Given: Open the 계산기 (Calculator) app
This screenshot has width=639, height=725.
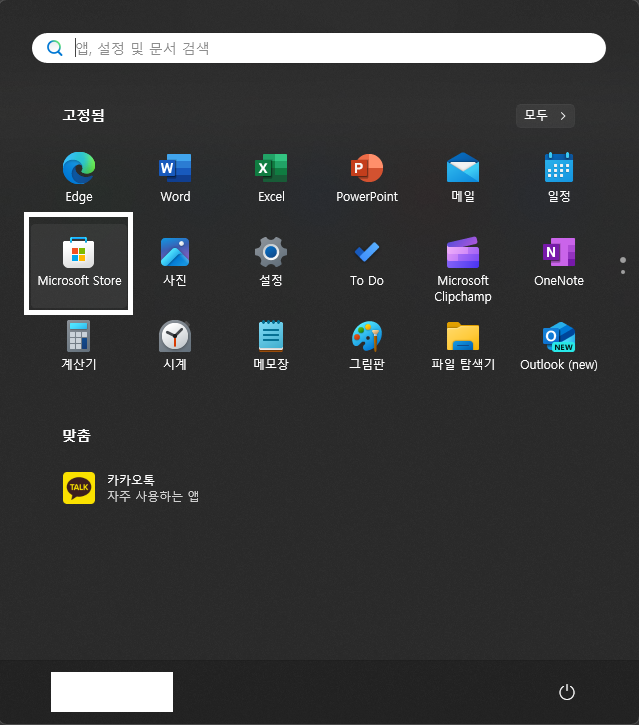Looking at the screenshot, I should [x=79, y=346].
